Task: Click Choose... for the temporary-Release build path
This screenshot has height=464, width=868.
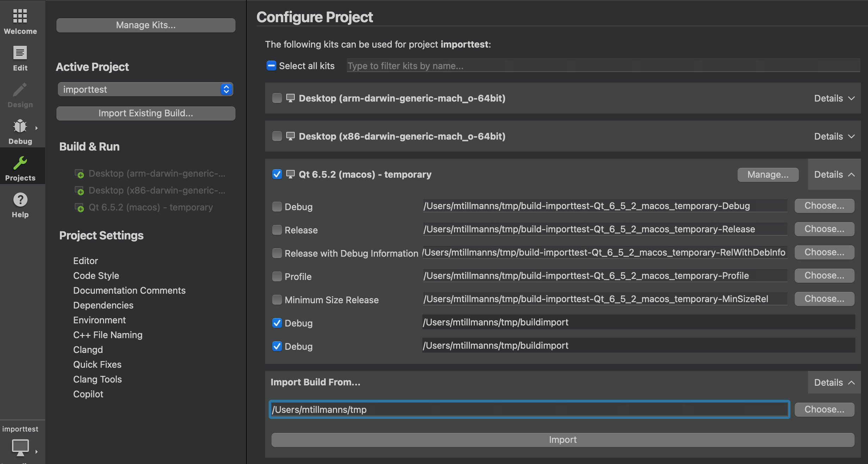Action: click(x=824, y=229)
